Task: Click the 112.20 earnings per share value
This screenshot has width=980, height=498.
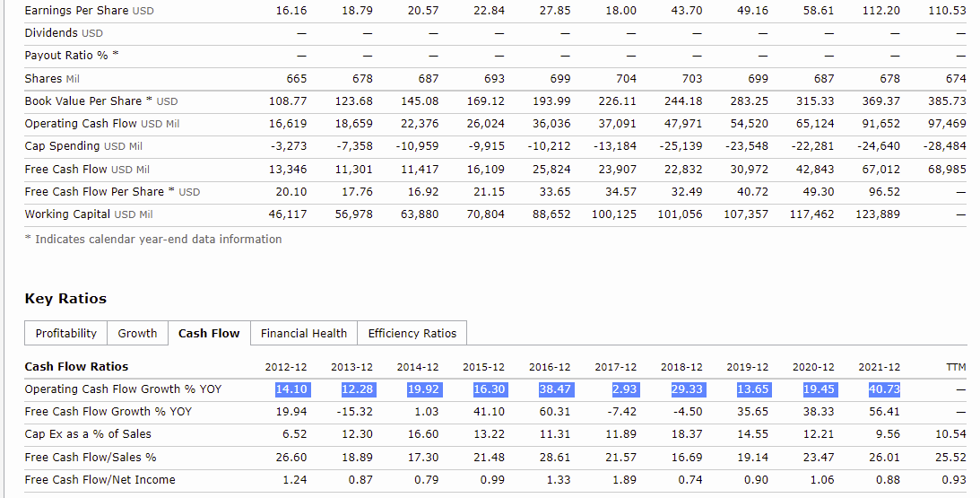Action: click(881, 10)
